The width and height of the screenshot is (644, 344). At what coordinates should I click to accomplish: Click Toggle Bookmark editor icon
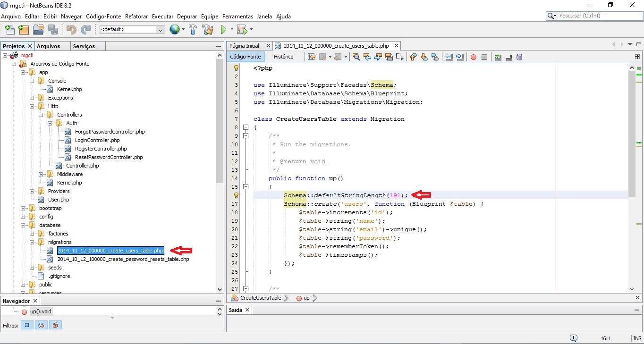click(435, 57)
